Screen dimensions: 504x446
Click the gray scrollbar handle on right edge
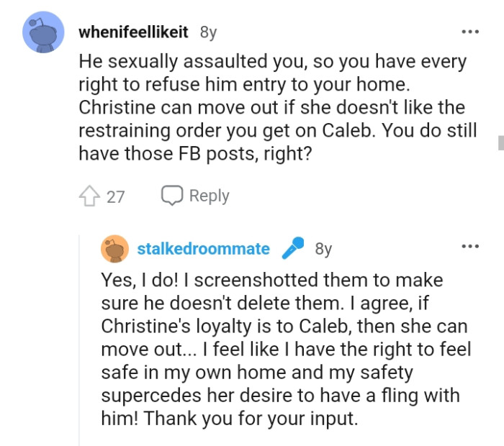(x=500, y=142)
